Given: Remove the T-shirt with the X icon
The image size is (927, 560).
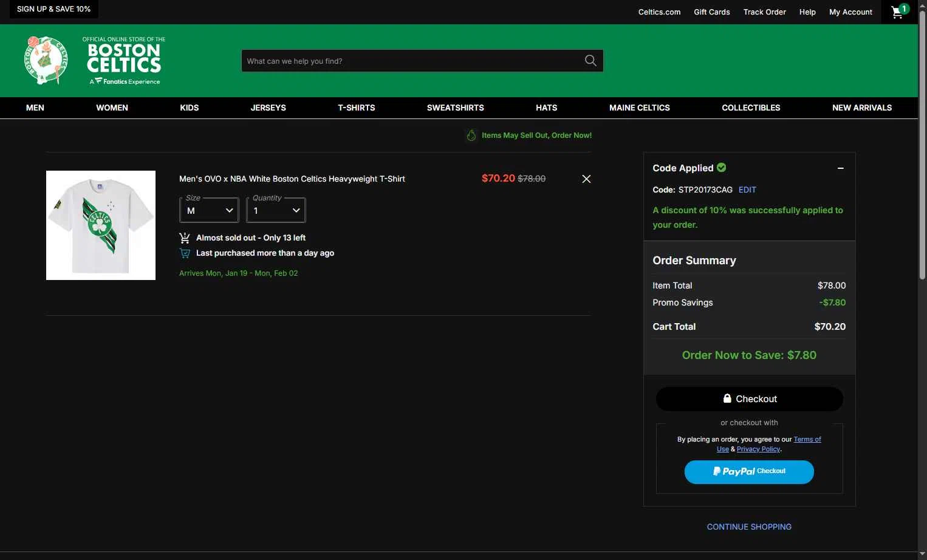Looking at the screenshot, I should [586, 179].
